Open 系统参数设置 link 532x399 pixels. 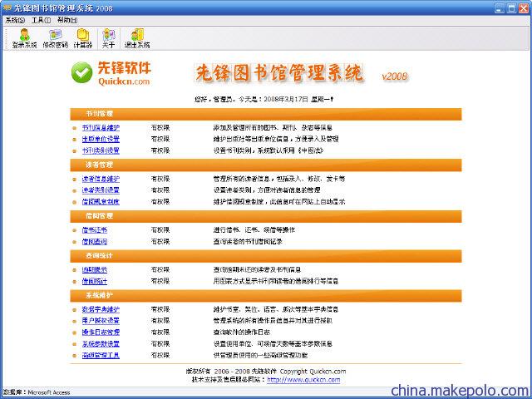click(x=101, y=343)
